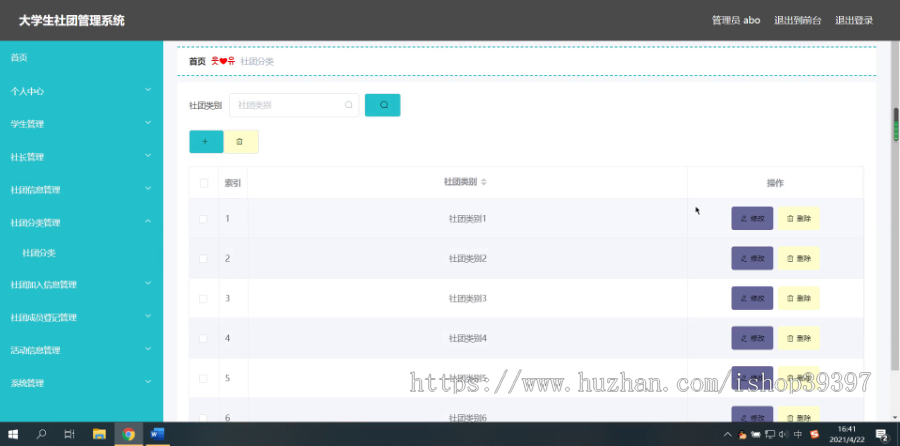900x446 pixels.
Task: Open taskbar search icon
Action: (x=41, y=434)
